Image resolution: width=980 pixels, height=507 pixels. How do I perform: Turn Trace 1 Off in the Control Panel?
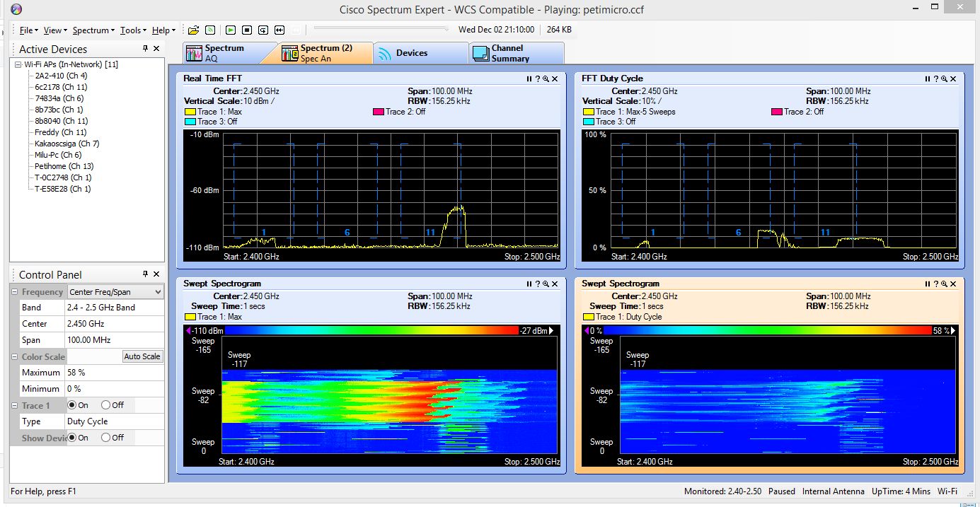click(x=105, y=405)
